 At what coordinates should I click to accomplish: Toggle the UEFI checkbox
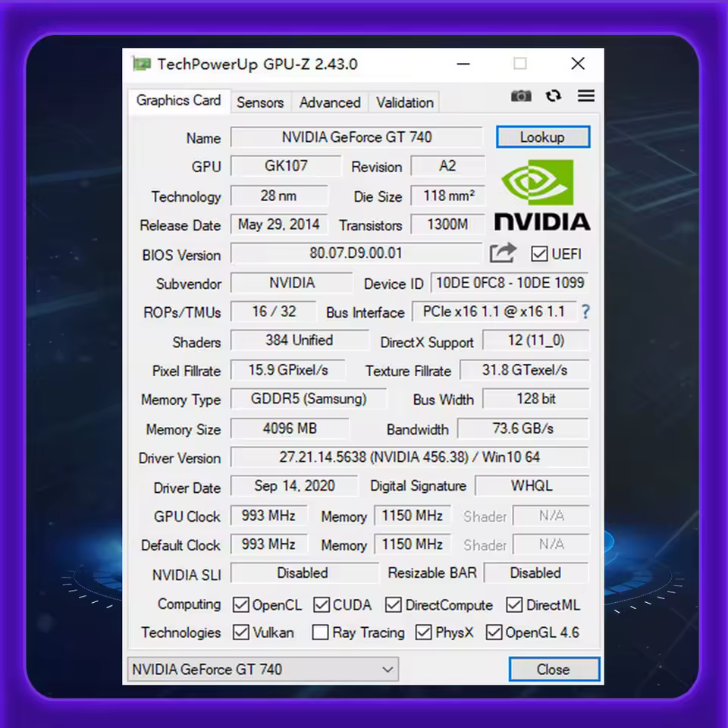click(539, 254)
